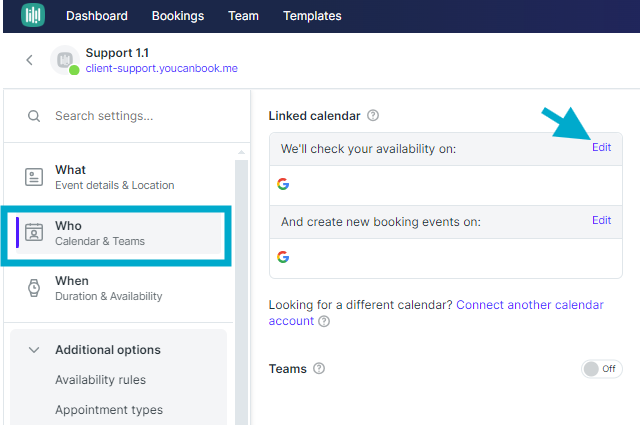Toggle the Teams switch on
This screenshot has width=640, height=425.
pyautogui.click(x=601, y=369)
